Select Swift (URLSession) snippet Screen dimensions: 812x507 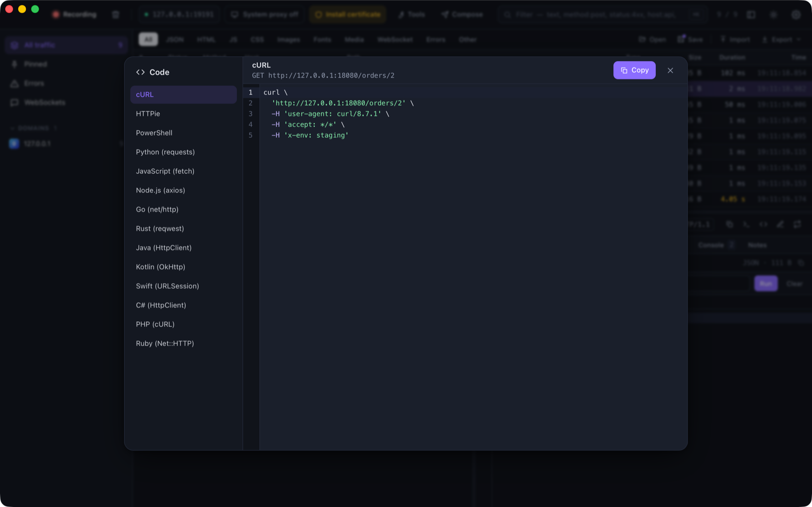pos(183,285)
